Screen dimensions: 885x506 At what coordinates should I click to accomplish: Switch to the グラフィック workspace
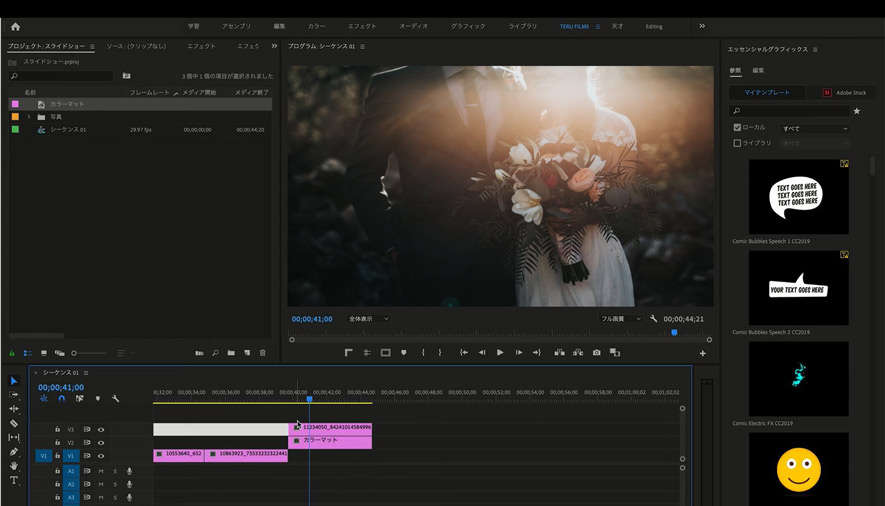coord(468,27)
